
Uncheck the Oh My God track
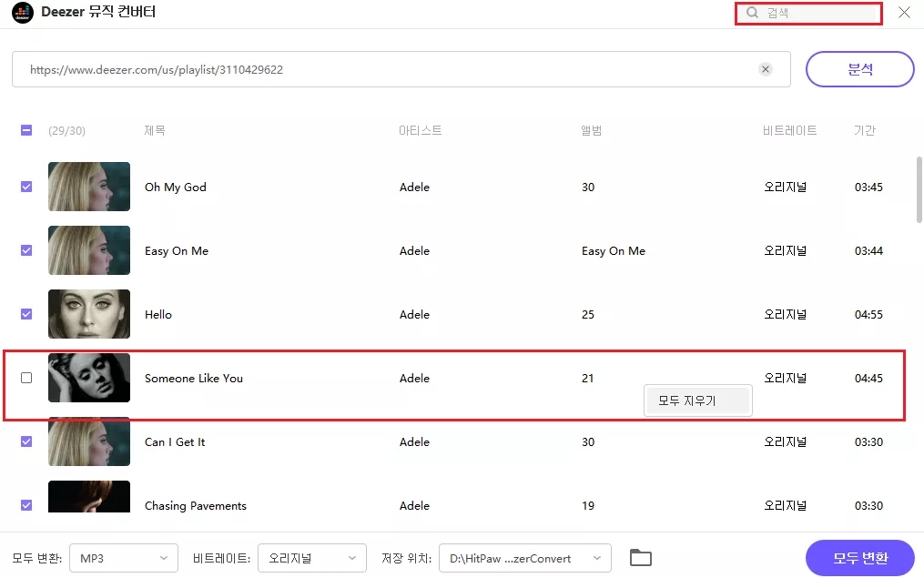coord(26,187)
